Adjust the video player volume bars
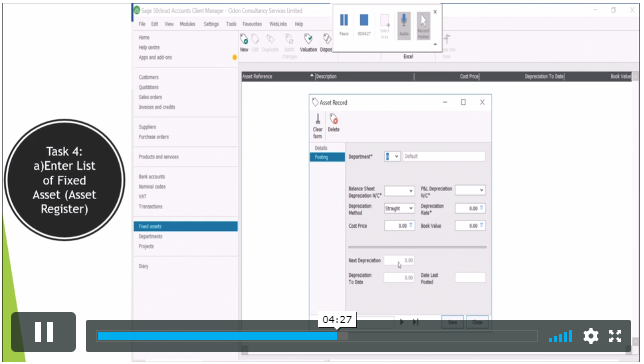The image size is (644, 364). (561, 336)
